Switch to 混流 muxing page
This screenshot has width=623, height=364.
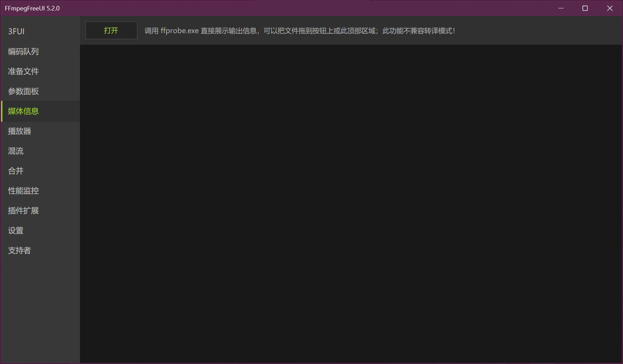pyautogui.click(x=16, y=151)
